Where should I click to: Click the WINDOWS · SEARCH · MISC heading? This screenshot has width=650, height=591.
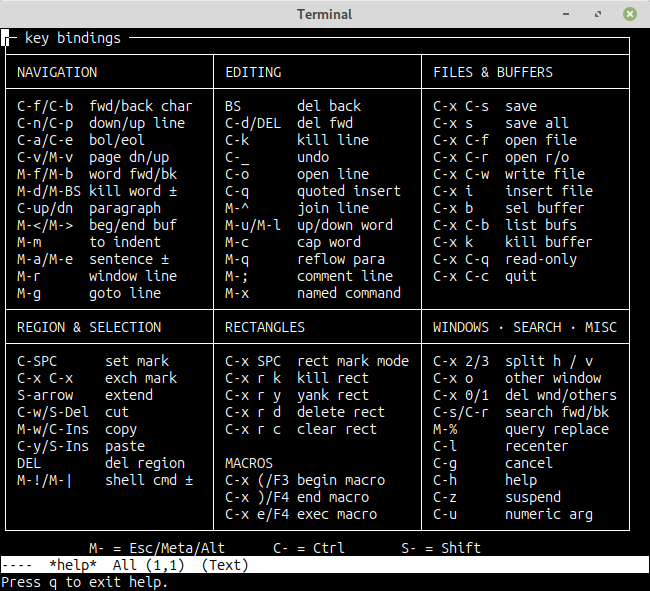pyautogui.click(x=525, y=327)
